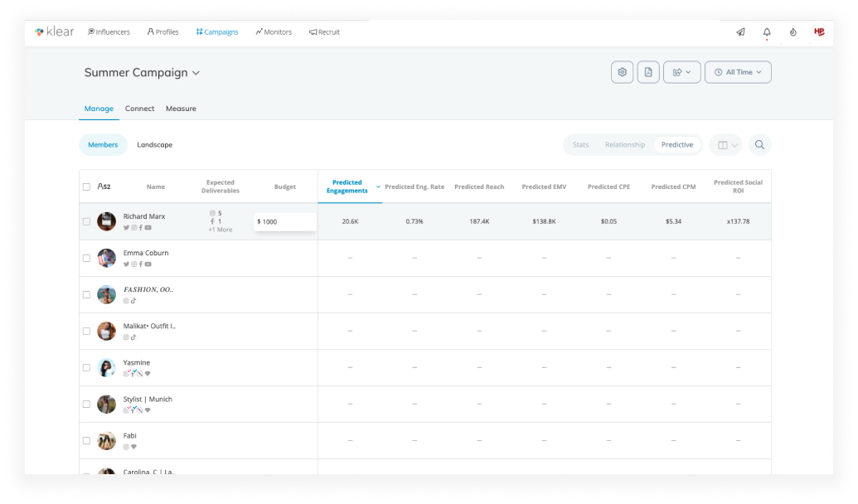Open the column layout dropdown
The height and width of the screenshot is (504, 858).
pos(727,145)
